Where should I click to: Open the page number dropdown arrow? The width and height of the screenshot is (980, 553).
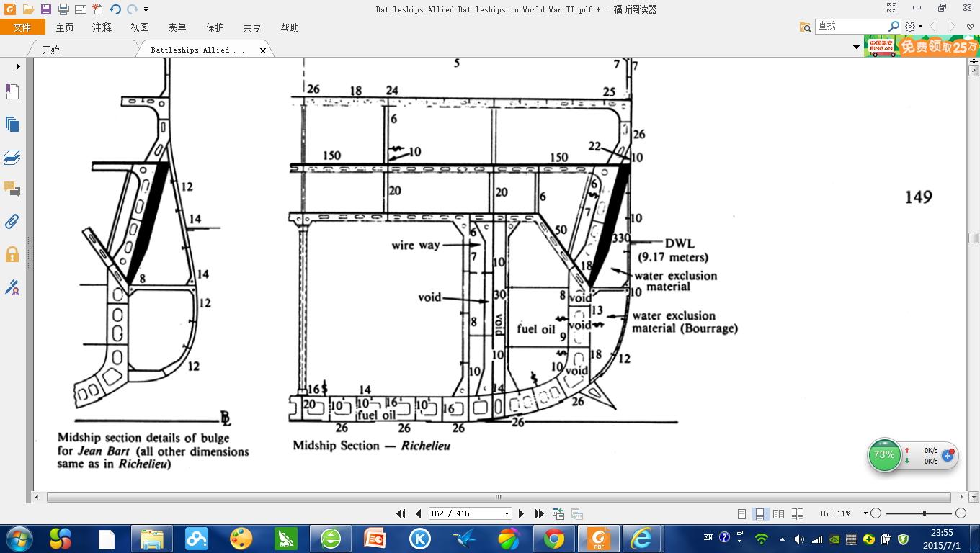[x=507, y=513]
